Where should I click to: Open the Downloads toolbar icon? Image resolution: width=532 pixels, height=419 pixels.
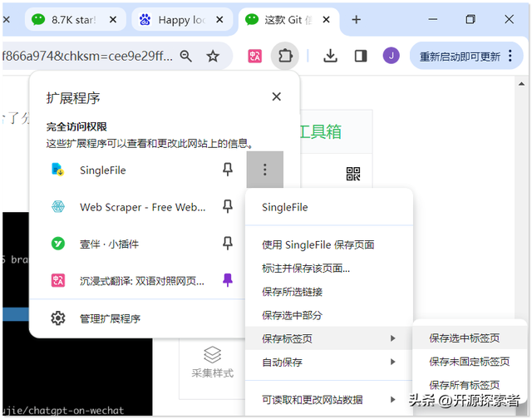click(x=330, y=56)
